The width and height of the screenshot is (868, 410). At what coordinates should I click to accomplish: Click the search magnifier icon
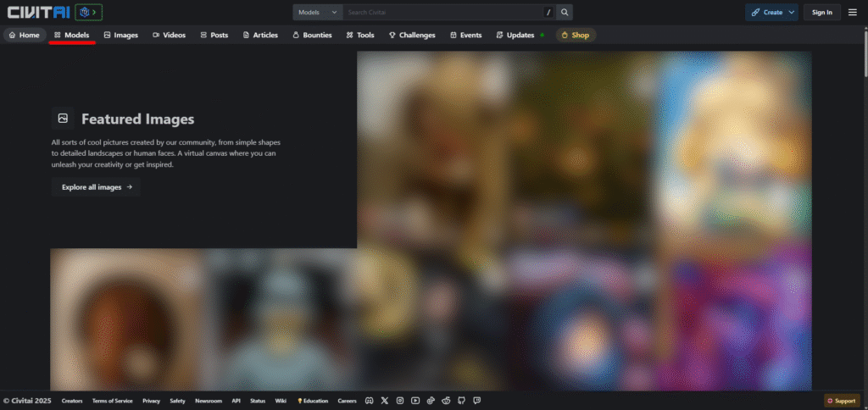coord(565,12)
